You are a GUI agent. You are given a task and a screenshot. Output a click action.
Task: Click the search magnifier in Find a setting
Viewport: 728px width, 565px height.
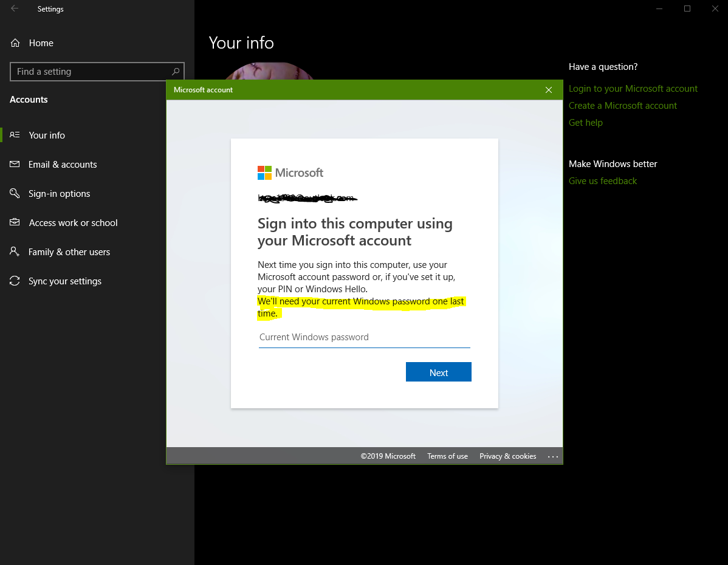176,72
